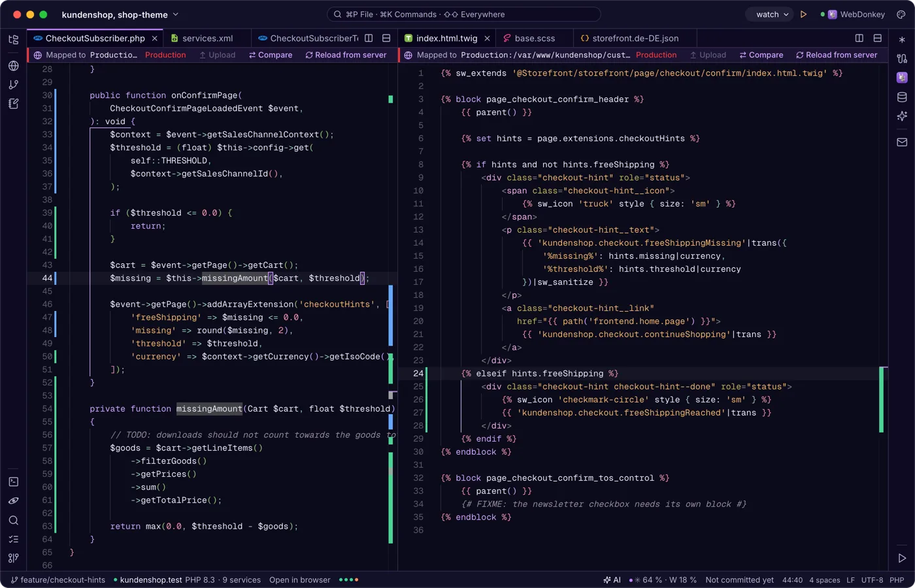915x588 pixels.
Task: Change the 4 spaces indentation setting
Action: tap(824, 580)
